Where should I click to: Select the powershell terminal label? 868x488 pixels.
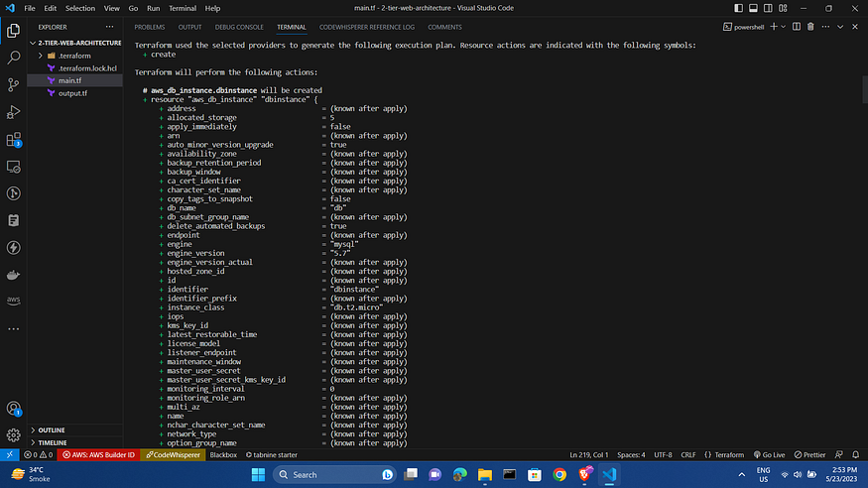(744, 27)
